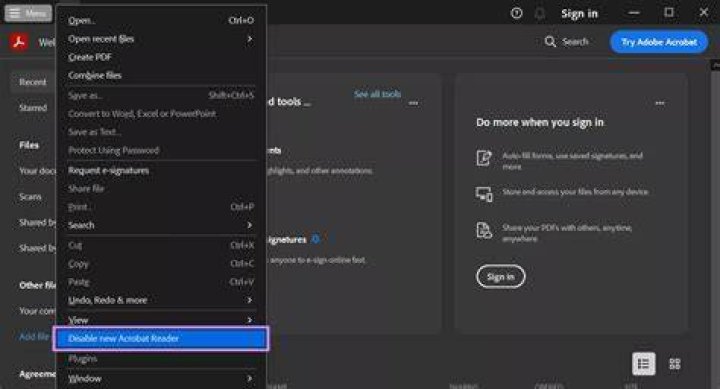Open the sign-in card three-dots menu

click(x=660, y=103)
